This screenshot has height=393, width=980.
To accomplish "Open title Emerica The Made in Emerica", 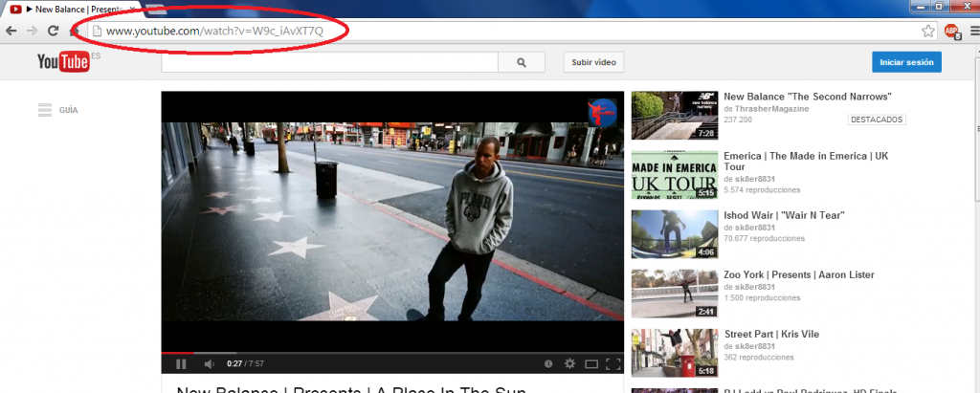I will [806, 162].
